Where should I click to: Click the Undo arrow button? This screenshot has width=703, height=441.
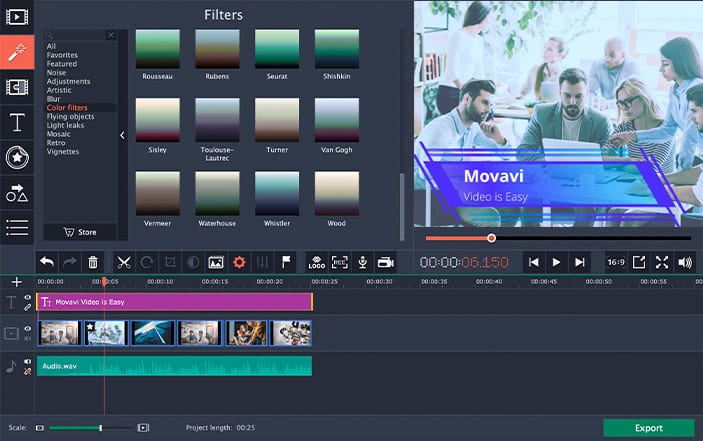[47, 262]
